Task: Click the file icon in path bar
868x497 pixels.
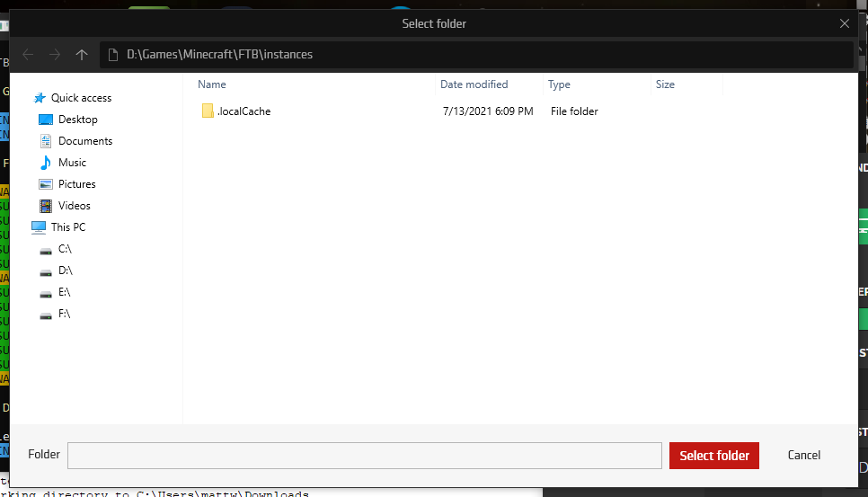Action: pos(113,54)
